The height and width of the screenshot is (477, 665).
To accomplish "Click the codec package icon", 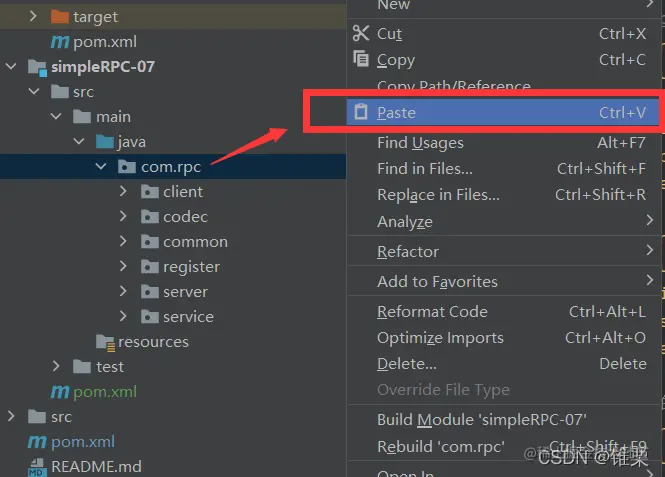I will (150, 217).
